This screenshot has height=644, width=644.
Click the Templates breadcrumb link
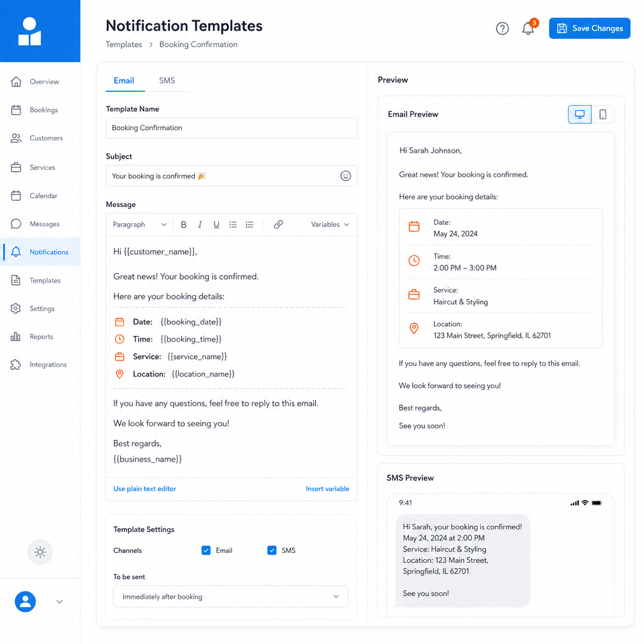(124, 45)
